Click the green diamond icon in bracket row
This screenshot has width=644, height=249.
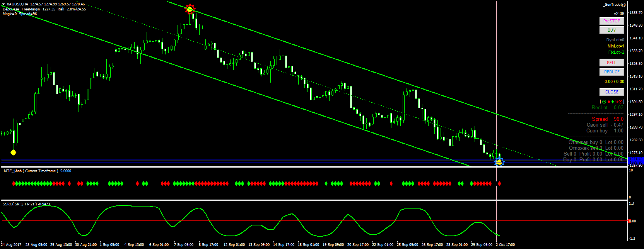(x=612, y=102)
